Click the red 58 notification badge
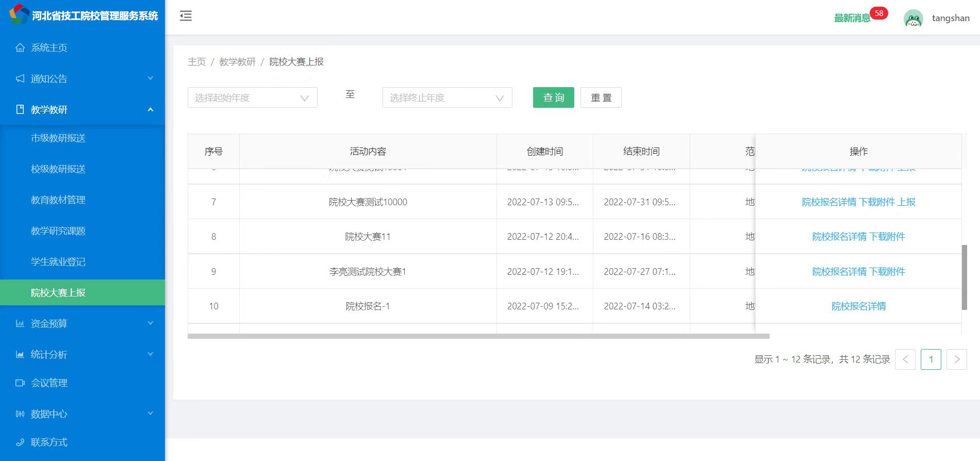The width and height of the screenshot is (980, 461). click(879, 13)
